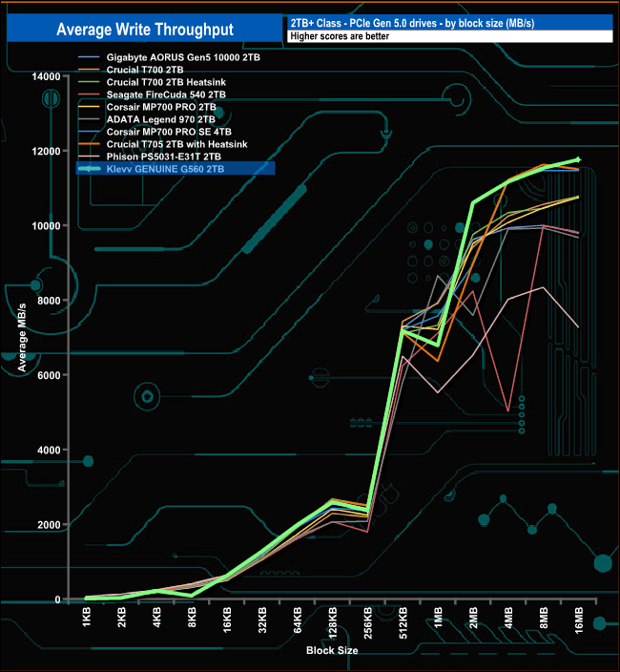This screenshot has height=672, width=620.
Task: Click the Block Size axis title
Action: [332, 650]
